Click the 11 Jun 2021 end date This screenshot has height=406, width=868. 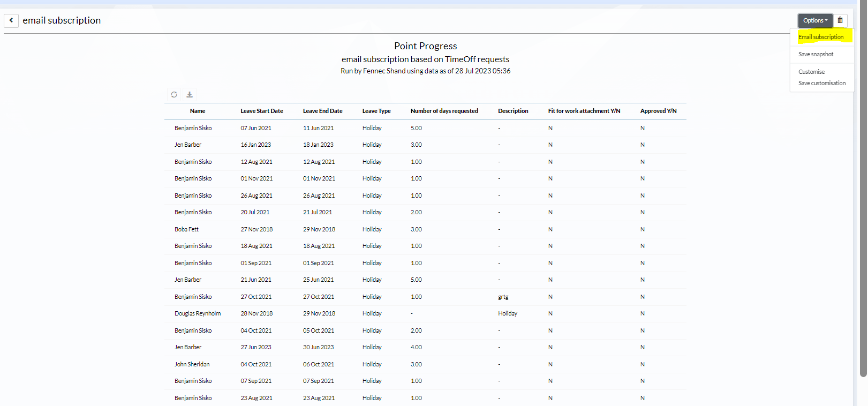click(x=318, y=128)
